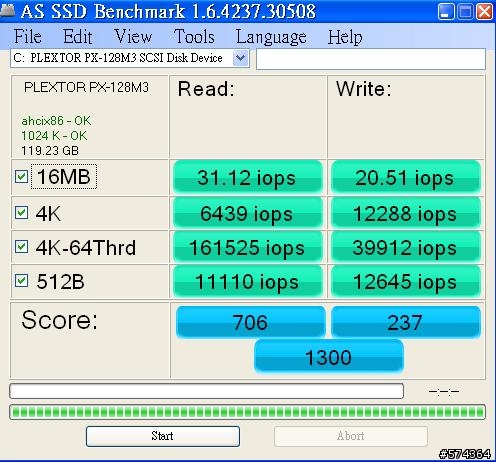The image size is (496, 462).
Task: Click the 'Score:' label
Action: (59, 320)
